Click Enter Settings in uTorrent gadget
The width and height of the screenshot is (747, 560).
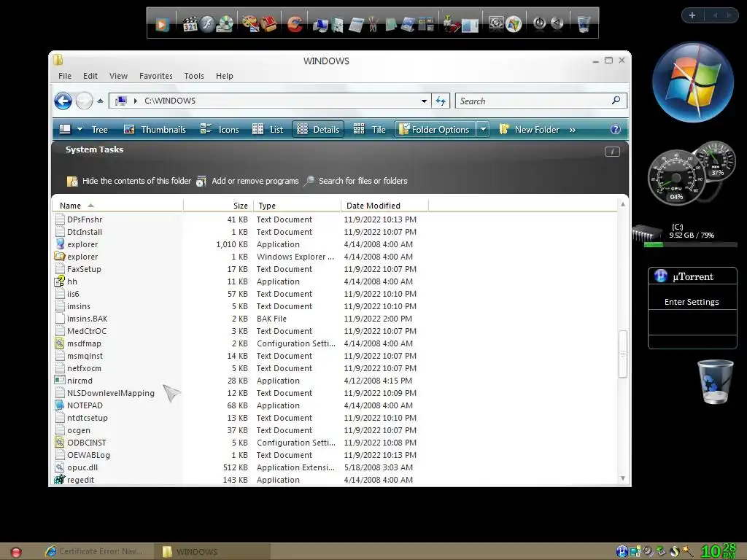[x=692, y=302]
